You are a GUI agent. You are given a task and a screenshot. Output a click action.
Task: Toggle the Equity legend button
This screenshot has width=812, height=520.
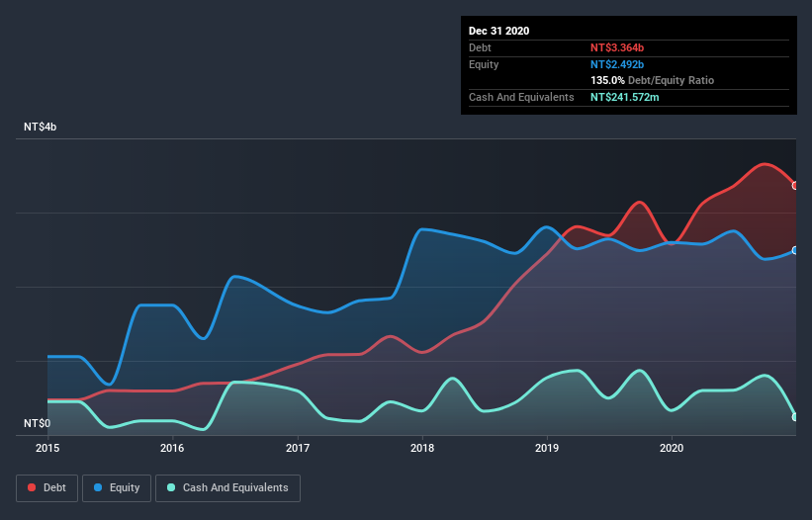click(117, 488)
